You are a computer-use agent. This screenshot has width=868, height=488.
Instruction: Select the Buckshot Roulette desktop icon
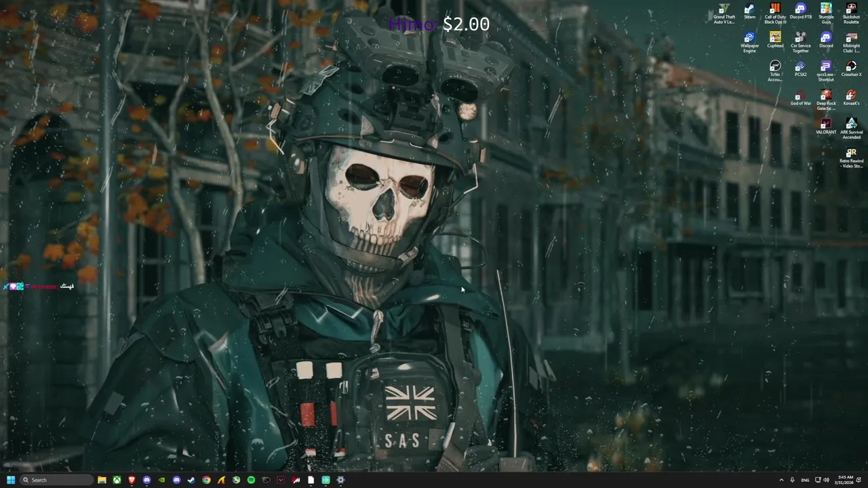(851, 14)
